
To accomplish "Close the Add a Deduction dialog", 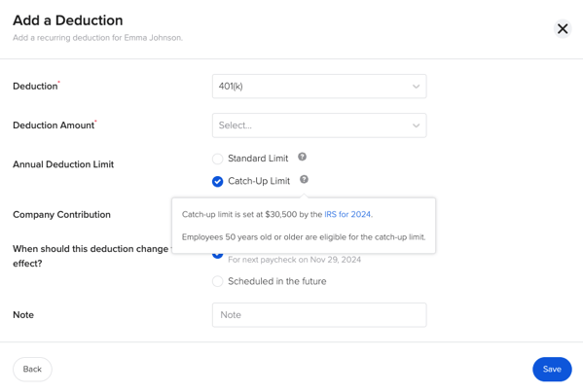I will coord(563,28).
